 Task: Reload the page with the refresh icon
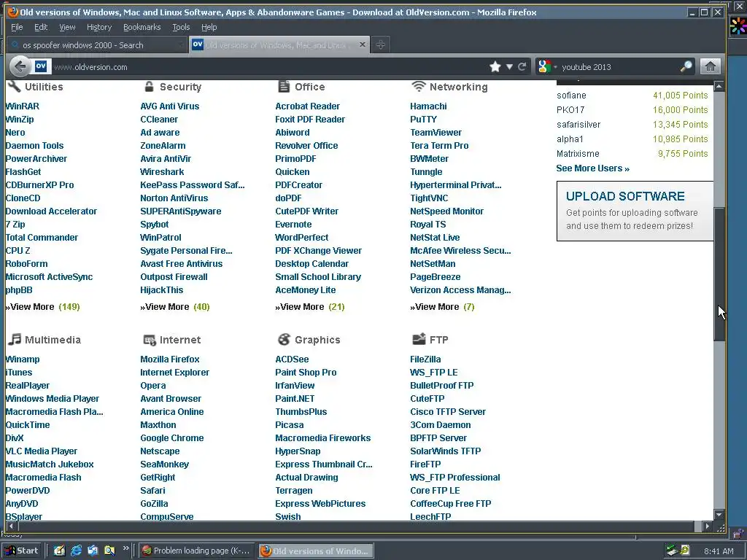[522, 66]
